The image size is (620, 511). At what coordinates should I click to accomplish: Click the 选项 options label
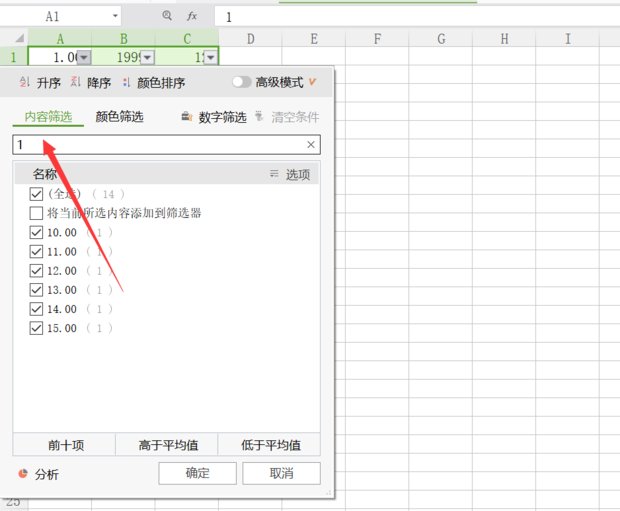tap(298, 174)
